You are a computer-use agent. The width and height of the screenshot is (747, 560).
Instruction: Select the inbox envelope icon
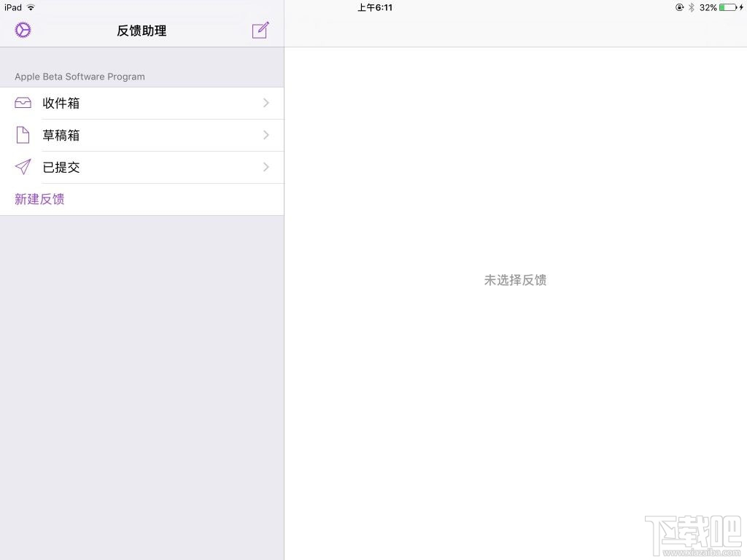point(23,103)
